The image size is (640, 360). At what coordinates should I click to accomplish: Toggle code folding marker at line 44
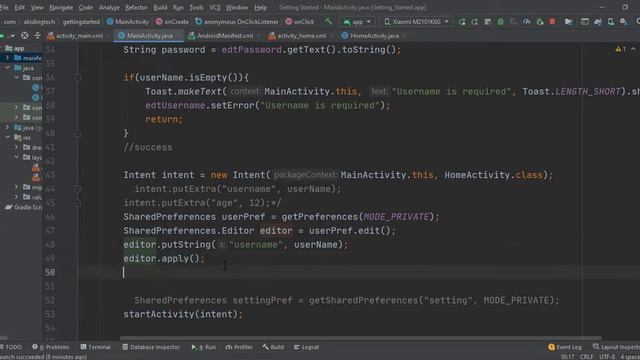(x=78, y=189)
